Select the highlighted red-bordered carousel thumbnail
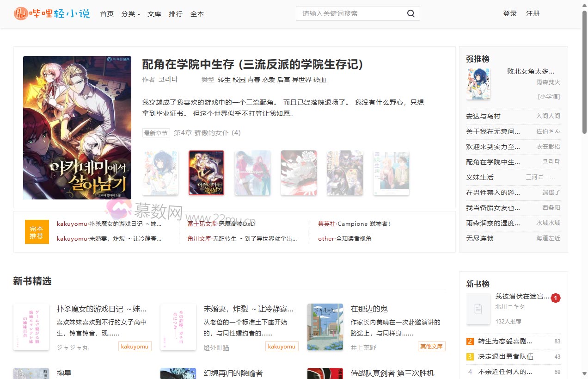The height and width of the screenshot is (379, 588). 206,173
